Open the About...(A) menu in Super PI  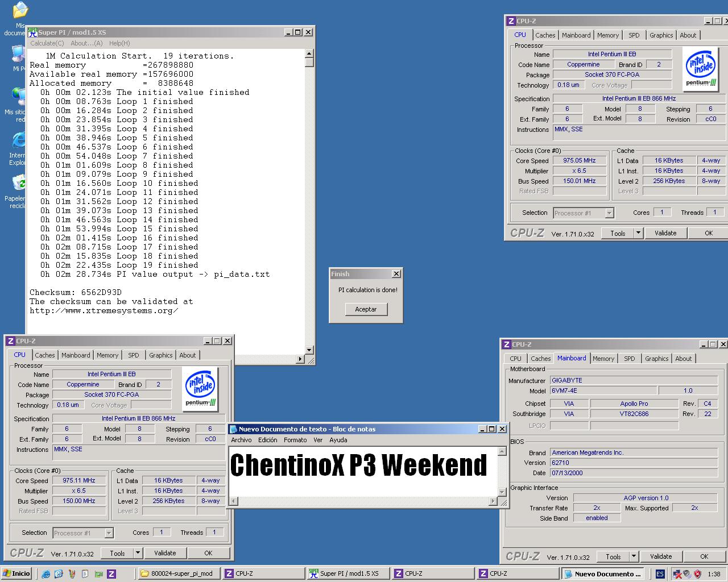pyautogui.click(x=86, y=43)
